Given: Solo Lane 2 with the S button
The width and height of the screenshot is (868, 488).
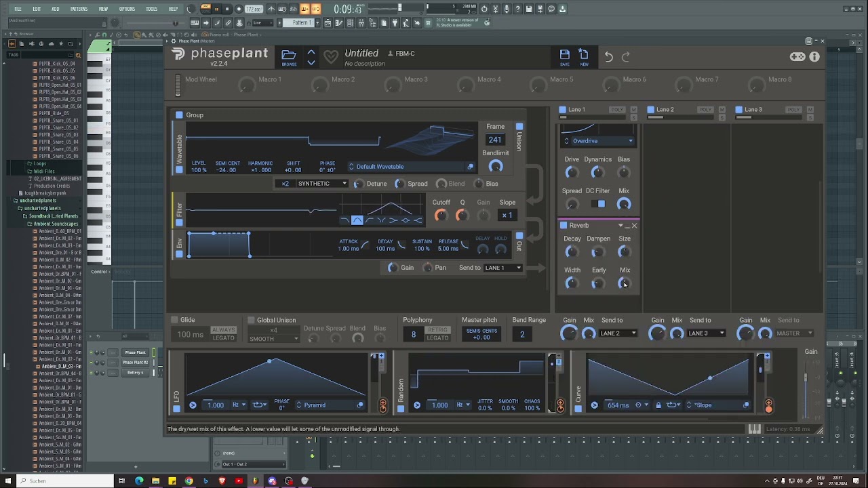Looking at the screenshot, I should coord(722,118).
